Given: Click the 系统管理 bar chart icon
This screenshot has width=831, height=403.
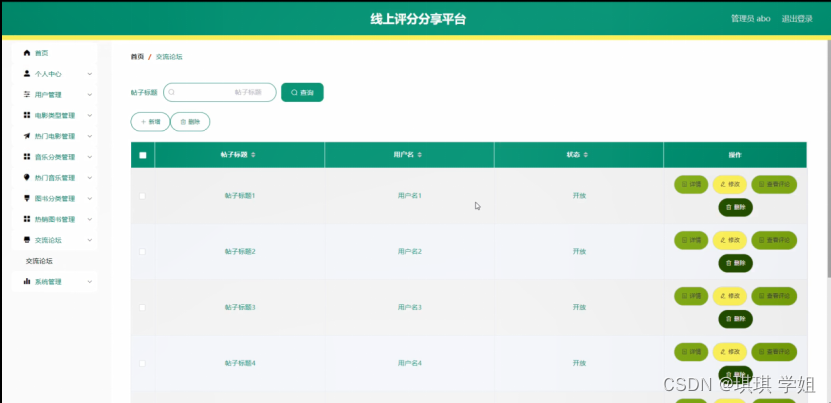Looking at the screenshot, I should click(x=27, y=282).
